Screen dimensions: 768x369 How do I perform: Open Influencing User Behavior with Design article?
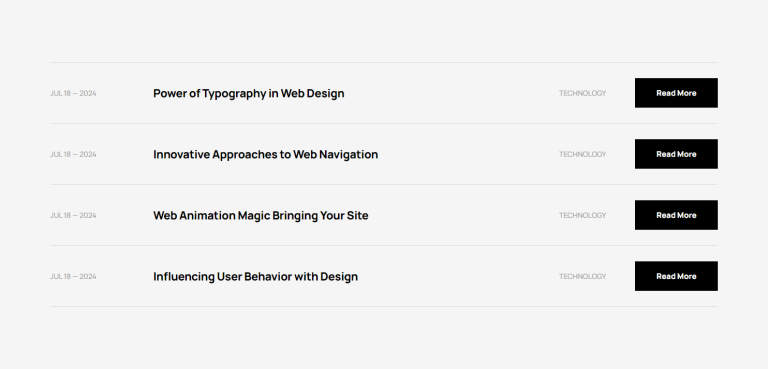click(255, 276)
